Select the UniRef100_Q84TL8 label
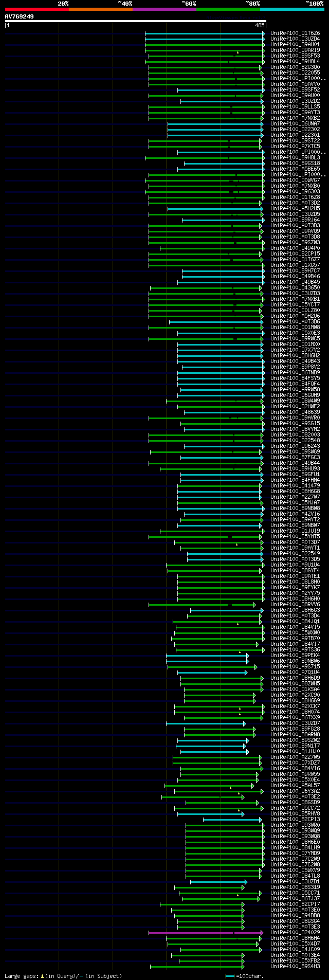 295,876
